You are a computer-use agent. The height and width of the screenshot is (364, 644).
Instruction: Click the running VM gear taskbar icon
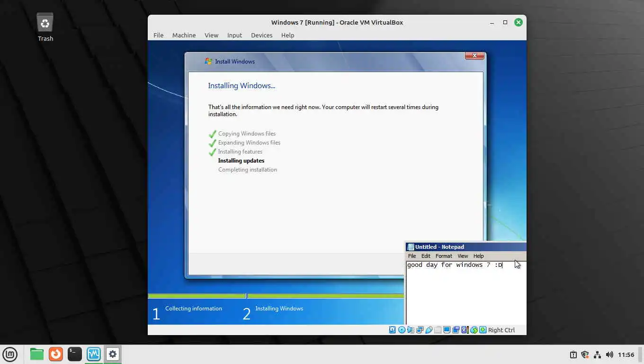point(113,354)
